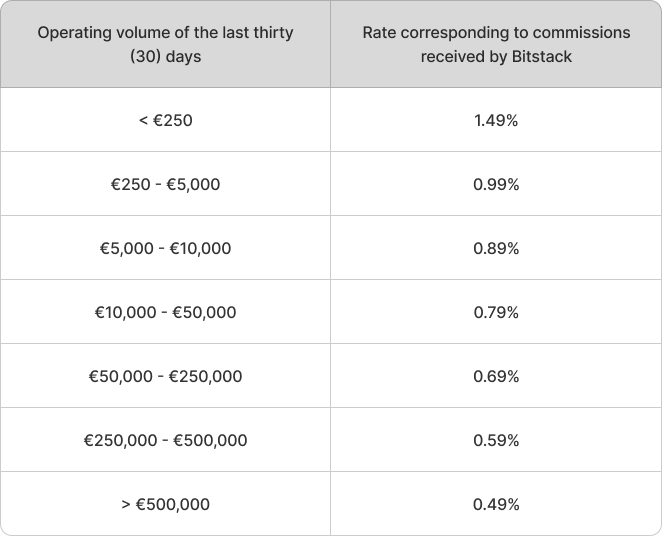
Task: Click the operating volume column header
Action: tap(166, 44)
